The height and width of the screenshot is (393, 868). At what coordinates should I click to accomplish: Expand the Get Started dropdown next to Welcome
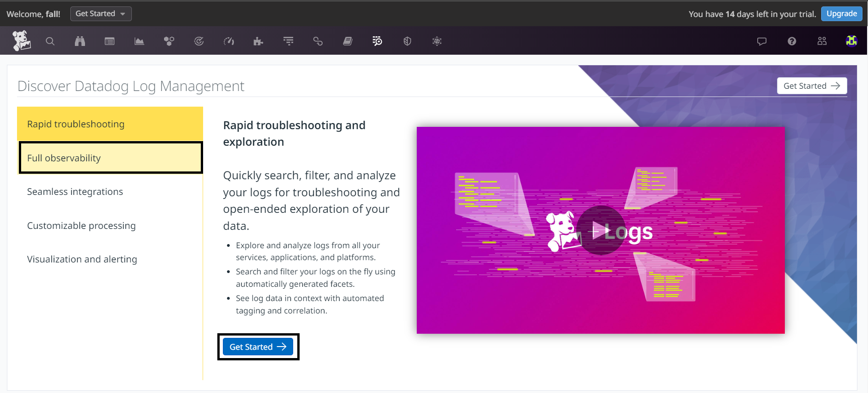(101, 14)
